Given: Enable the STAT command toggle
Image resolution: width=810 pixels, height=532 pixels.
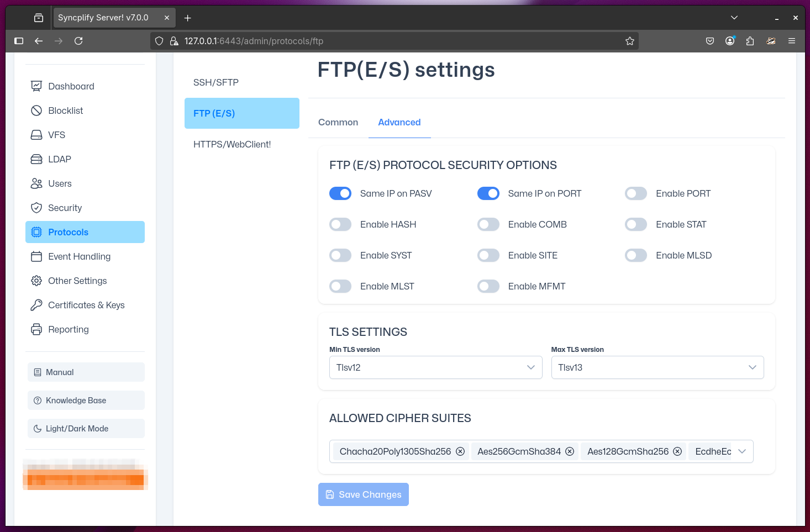Looking at the screenshot, I should pos(636,224).
